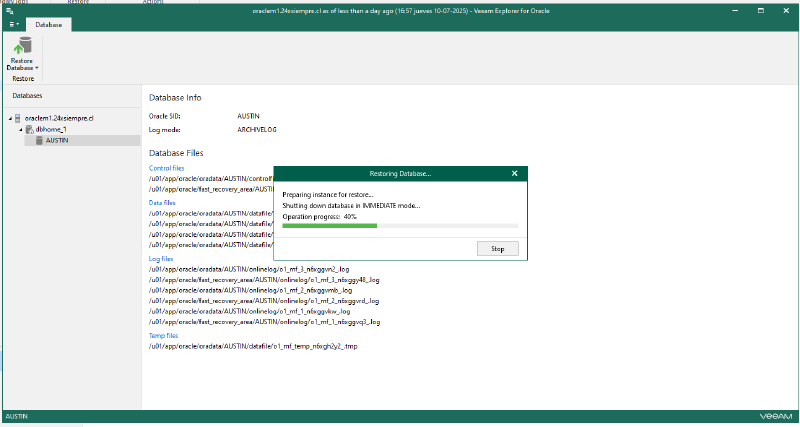Open the Restore Database dropdown arrow
The width and height of the screenshot is (800, 427).
tap(37, 68)
